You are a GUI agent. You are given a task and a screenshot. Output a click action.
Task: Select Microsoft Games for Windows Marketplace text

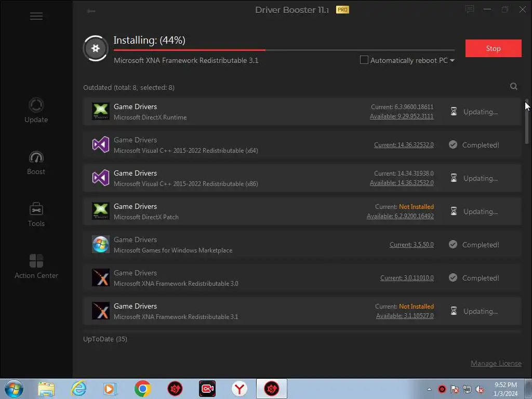point(173,250)
